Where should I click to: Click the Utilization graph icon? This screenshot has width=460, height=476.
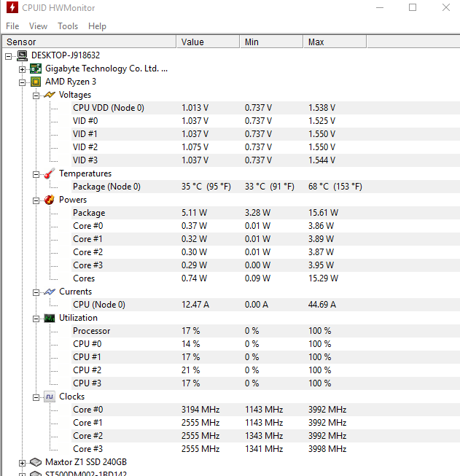[50, 318]
